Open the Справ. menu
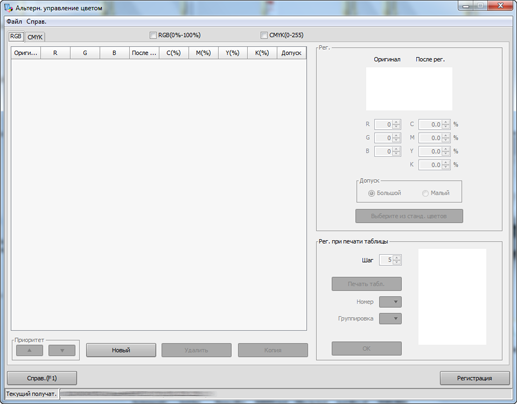This screenshot has width=517, height=404. click(x=36, y=22)
